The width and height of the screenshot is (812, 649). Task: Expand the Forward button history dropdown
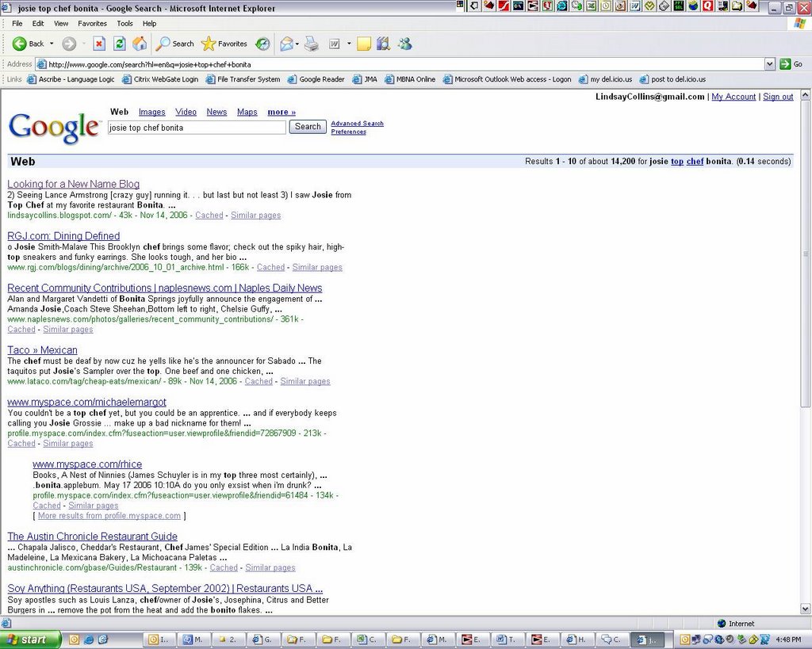pyautogui.click(x=83, y=44)
